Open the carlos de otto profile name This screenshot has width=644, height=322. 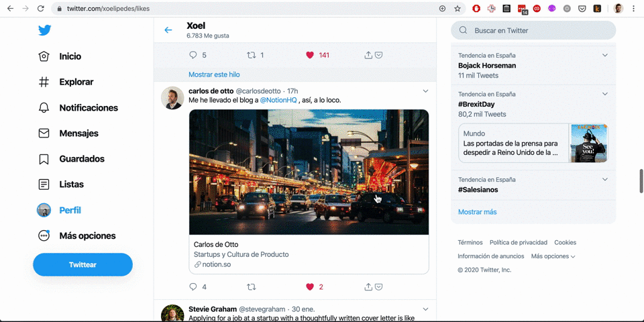tap(211, 91)
